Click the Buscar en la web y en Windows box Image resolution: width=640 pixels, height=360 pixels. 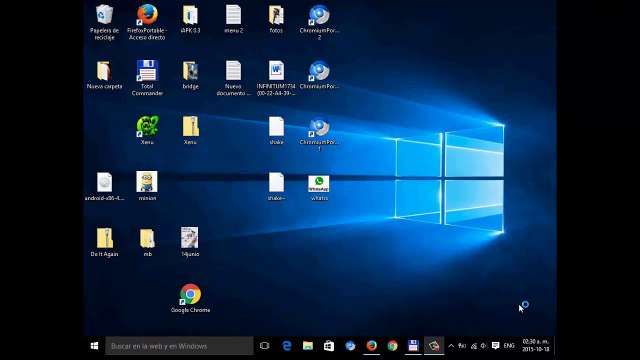[179, 346]
